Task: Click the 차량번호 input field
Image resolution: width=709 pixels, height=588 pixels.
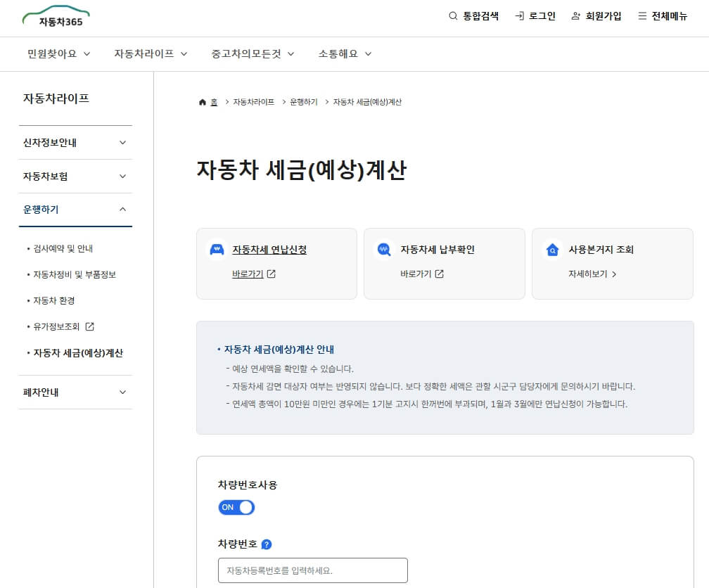Action: (x=312, y=570)
